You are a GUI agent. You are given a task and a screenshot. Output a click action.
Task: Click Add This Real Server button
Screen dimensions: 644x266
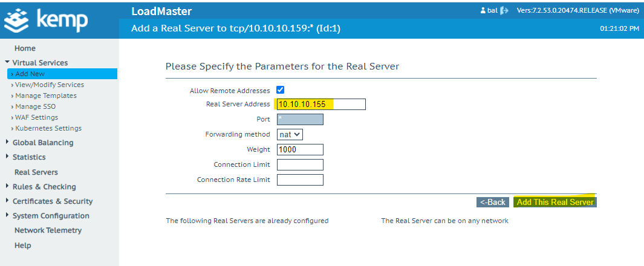[555, 202]
